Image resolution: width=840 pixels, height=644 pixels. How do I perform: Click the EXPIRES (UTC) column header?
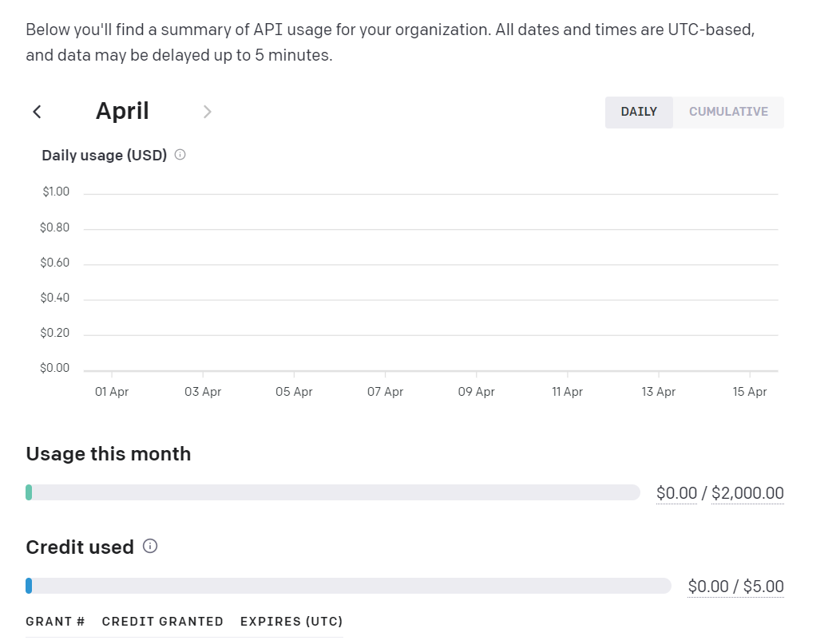click(291, 622)
